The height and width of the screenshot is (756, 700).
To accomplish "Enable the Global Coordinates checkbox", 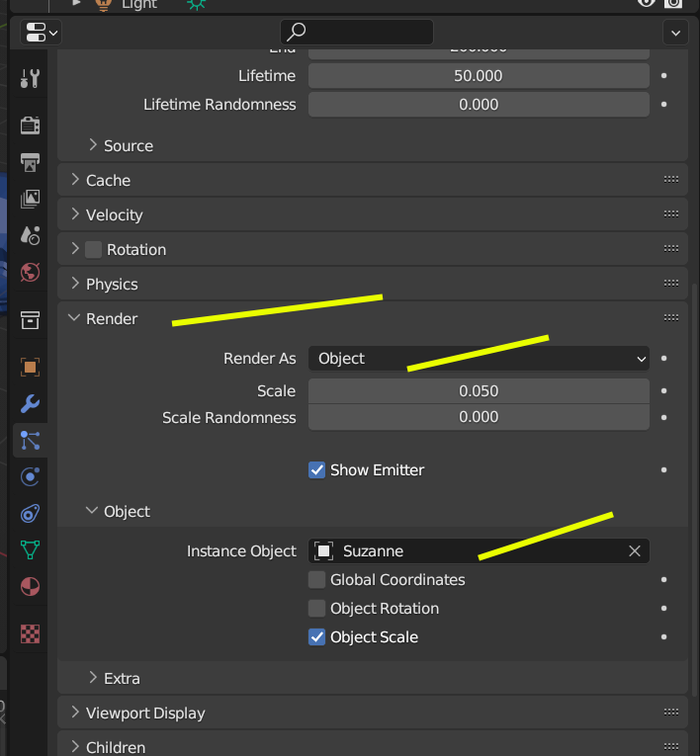I will click(x=317, y=580).
